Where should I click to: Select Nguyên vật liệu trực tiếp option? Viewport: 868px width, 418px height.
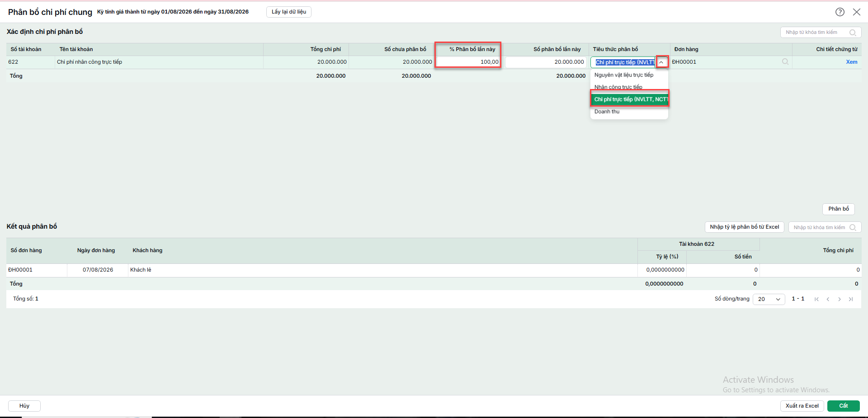coord(629,75)
